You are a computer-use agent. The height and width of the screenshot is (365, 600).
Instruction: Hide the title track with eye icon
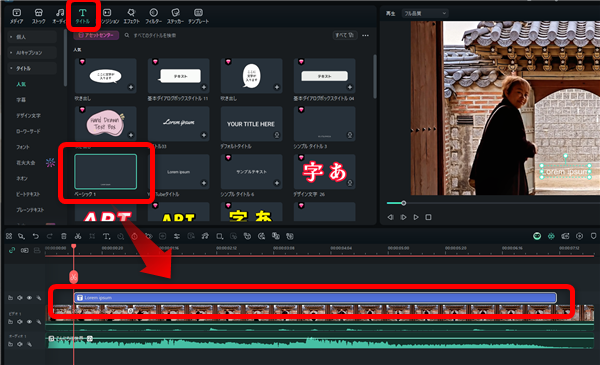[x=29, y=298]
